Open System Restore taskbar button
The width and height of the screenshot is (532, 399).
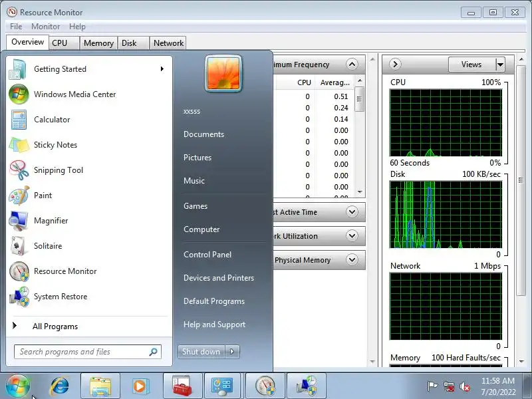point(307,386)
